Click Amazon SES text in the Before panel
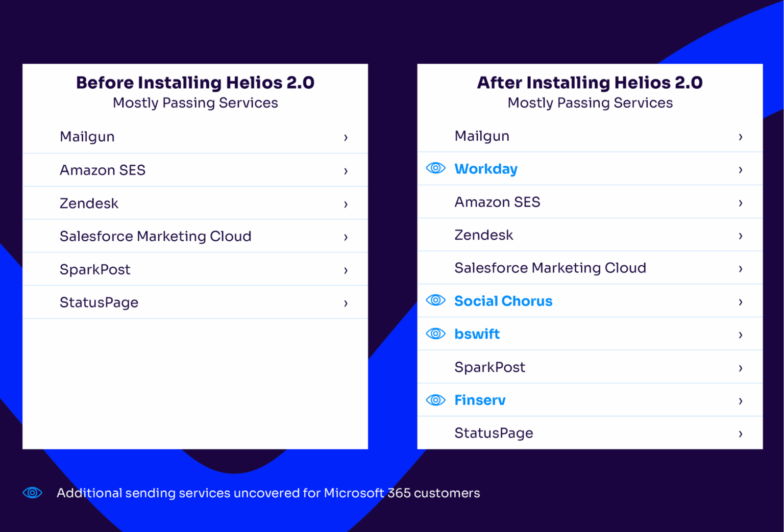 (103, 170)
